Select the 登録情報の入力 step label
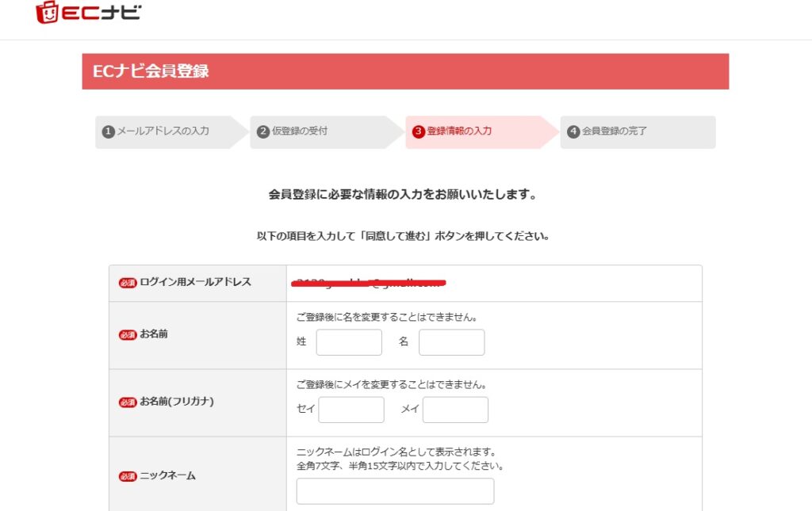Viewport: 812px width, 511px height. [x=459, y=132]
